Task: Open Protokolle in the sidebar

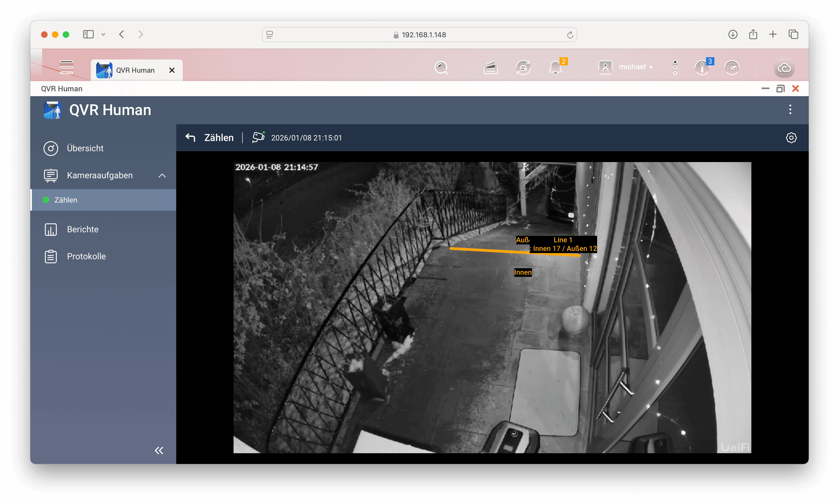Action: (86, 256)
